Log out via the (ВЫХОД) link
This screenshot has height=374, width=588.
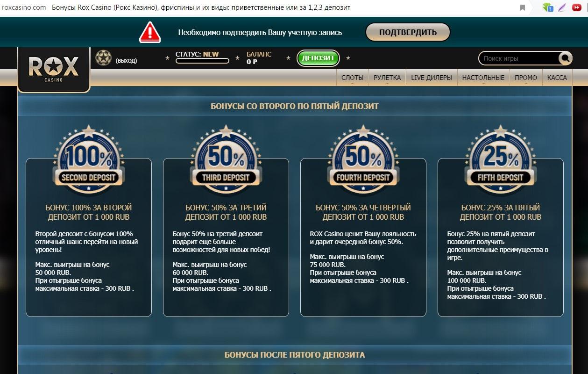click(x=126, y=61)
